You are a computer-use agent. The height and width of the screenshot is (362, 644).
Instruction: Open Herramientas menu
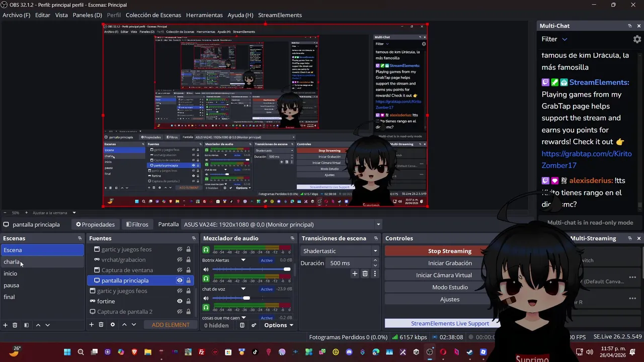tap(204, 15)
